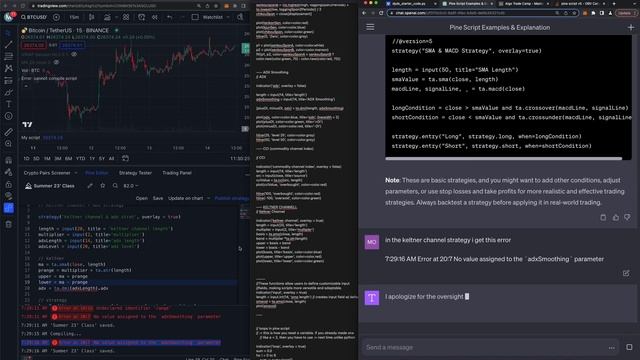The height and width of the screenshot is (360, 640).
Task: Expand the Crypto Pairs Screener dropdown arrow
Action: tap(76, 173)
